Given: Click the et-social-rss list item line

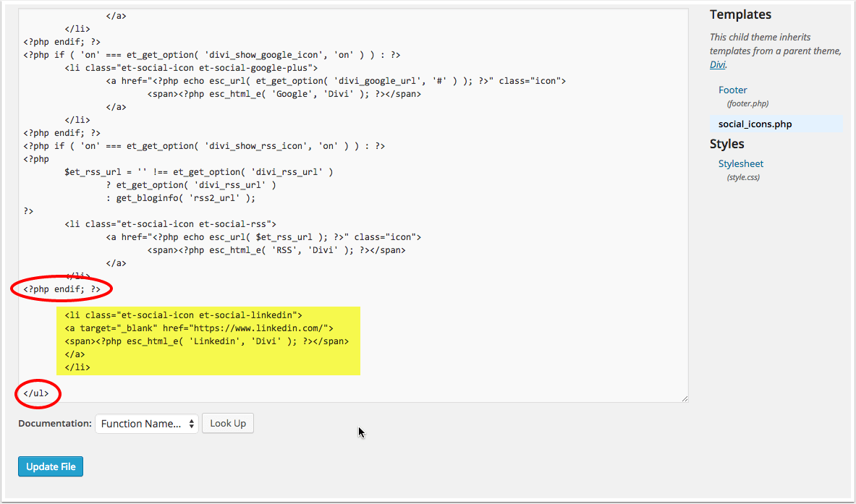Looking at the screenshot, I should click(170, 224).
